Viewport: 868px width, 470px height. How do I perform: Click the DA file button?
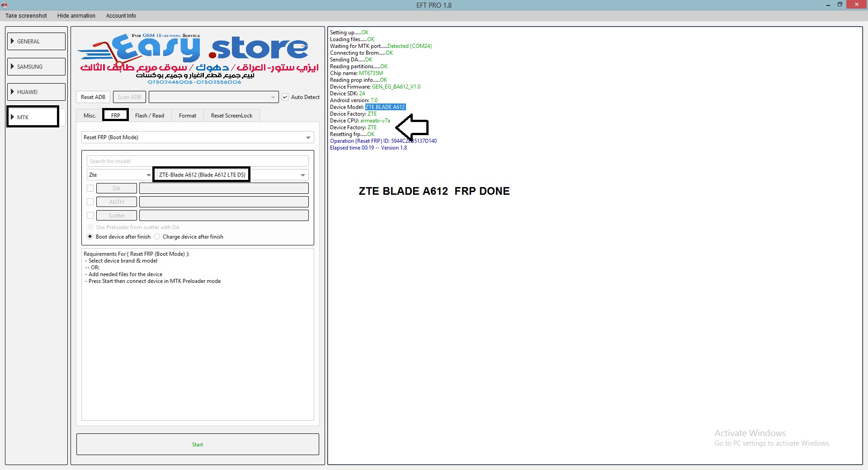click(117, 188)
